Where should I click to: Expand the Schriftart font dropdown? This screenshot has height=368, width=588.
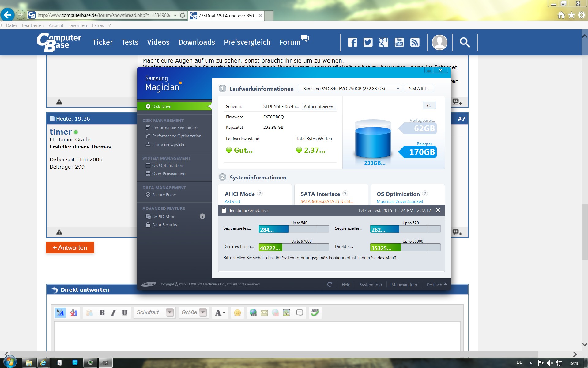click(x=170, y=312)
